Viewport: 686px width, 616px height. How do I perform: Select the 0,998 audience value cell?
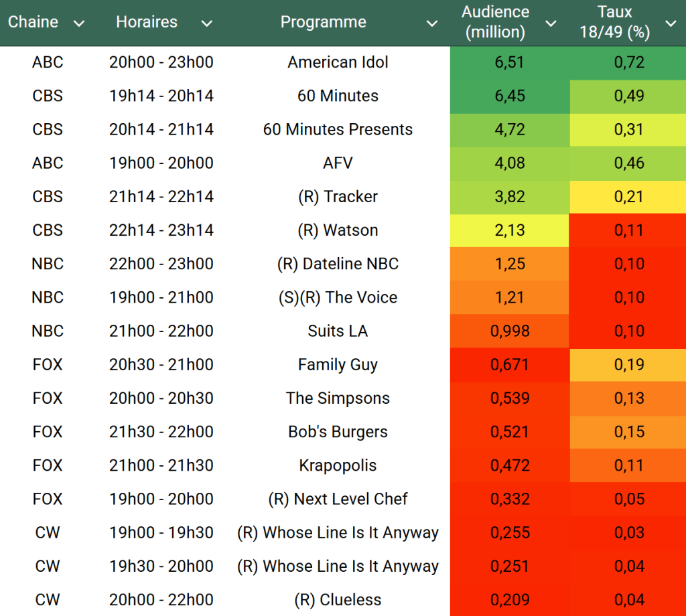pos(509,331)
